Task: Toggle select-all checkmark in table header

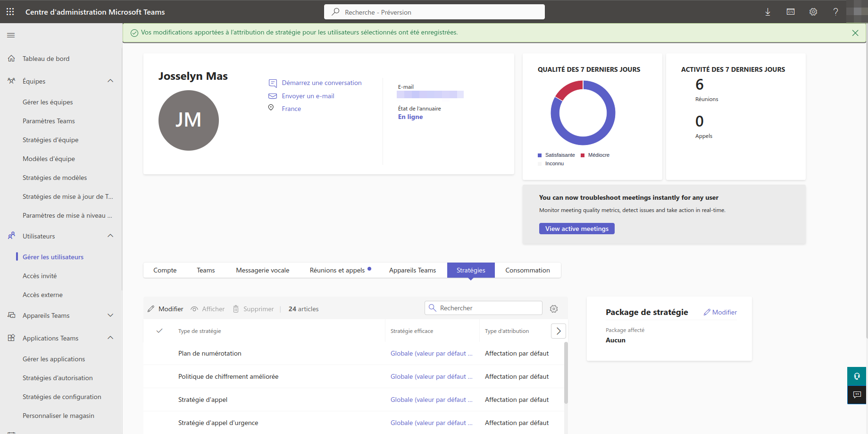Action: pos(159,331)
